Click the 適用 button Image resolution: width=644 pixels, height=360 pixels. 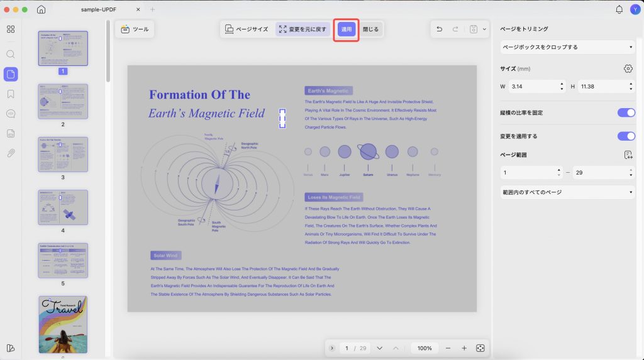tap(347, 29)
